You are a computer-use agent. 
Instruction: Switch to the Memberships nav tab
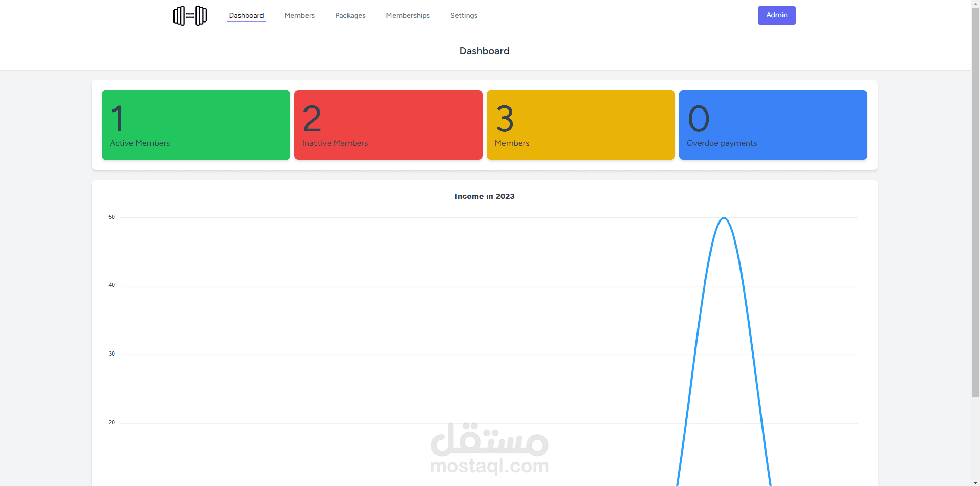[x=408, y=16]
